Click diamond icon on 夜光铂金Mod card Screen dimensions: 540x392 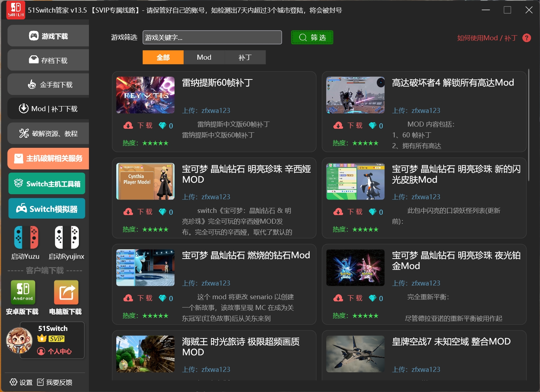click(x=373, y=298)
